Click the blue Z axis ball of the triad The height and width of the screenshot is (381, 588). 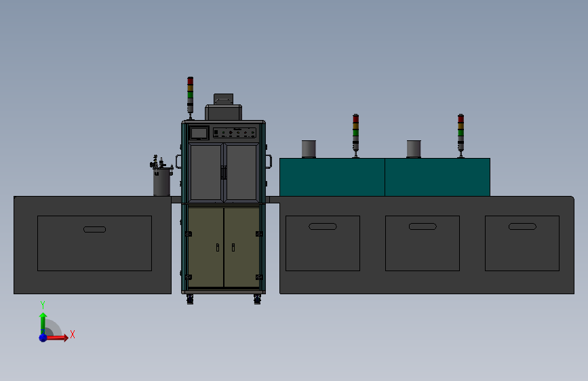tap(43, 338)
